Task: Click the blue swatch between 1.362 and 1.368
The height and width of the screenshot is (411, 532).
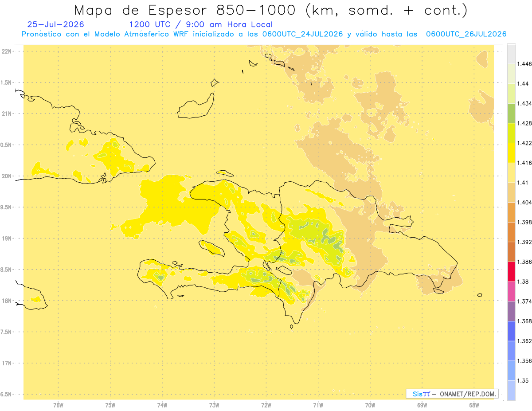Action: (511, 331)
